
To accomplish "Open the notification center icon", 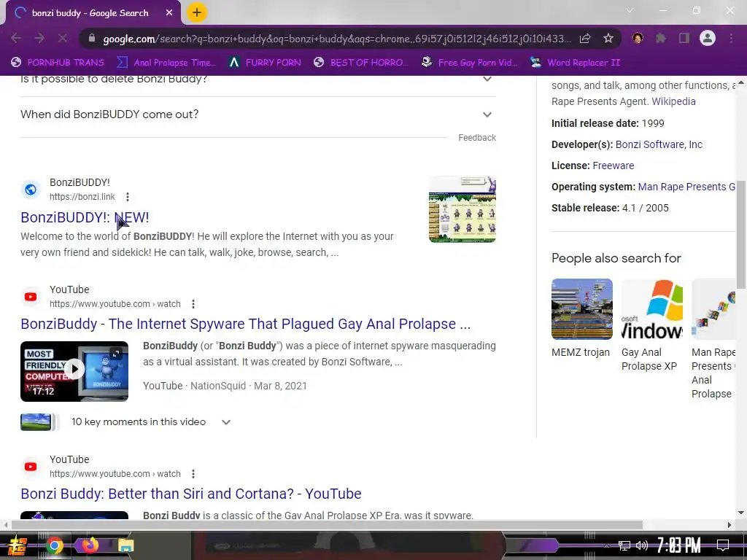I will (x=723, y=545).
